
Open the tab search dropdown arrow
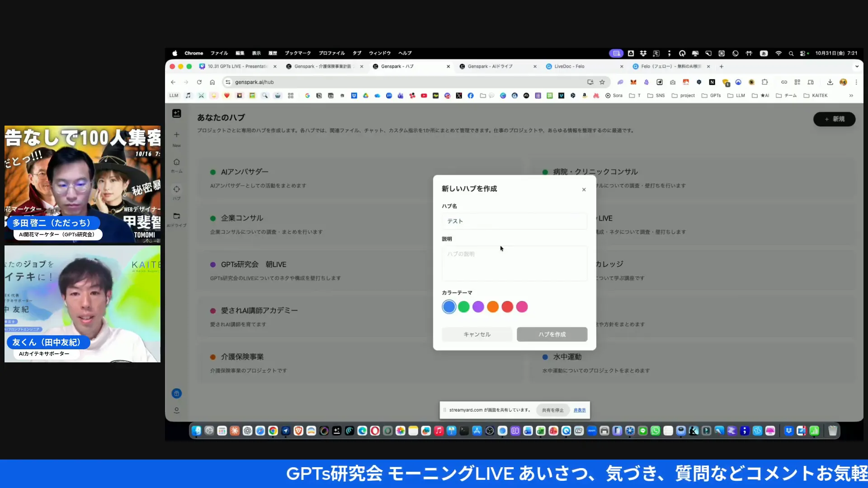click(857, 66)
